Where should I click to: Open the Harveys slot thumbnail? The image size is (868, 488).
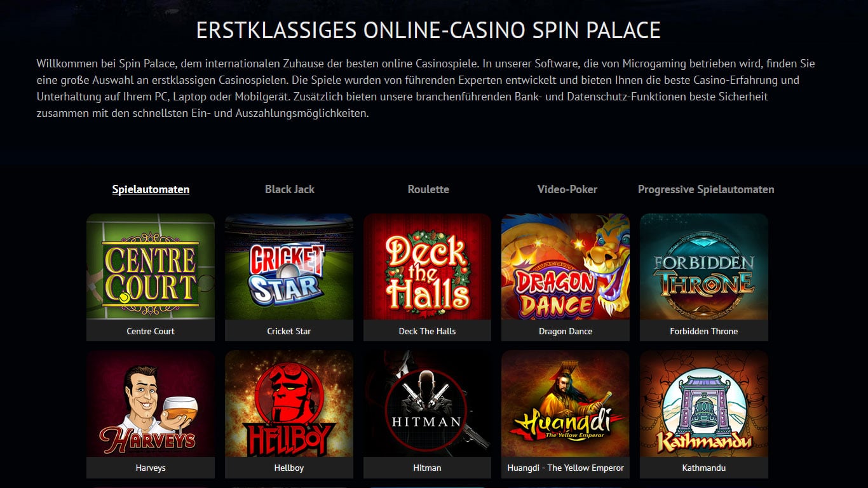pyautogui.click(x=151, y=403)
